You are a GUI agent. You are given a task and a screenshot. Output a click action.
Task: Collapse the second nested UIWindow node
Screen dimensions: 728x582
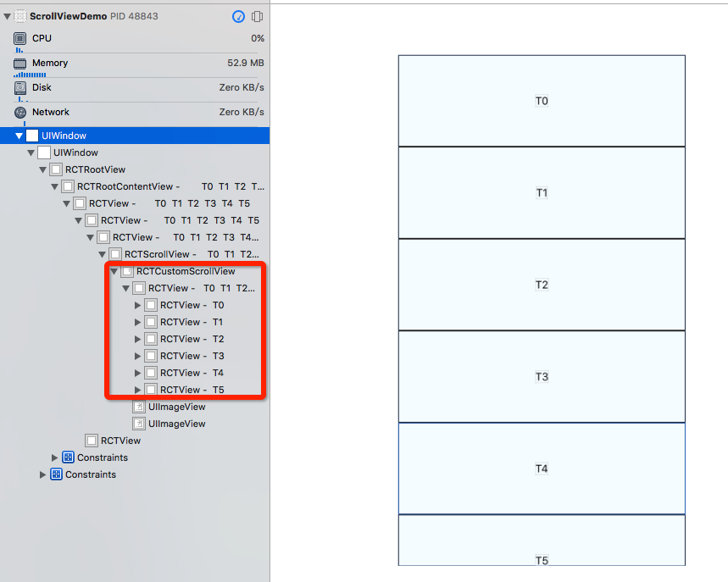[x=31, y=152]
